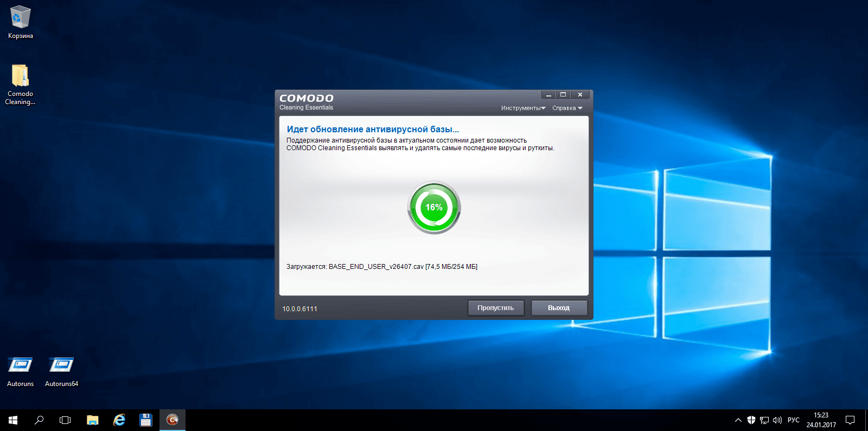
Task: Open the Windows Start menu
Action: pyautogui.click(x=13, y=420)
